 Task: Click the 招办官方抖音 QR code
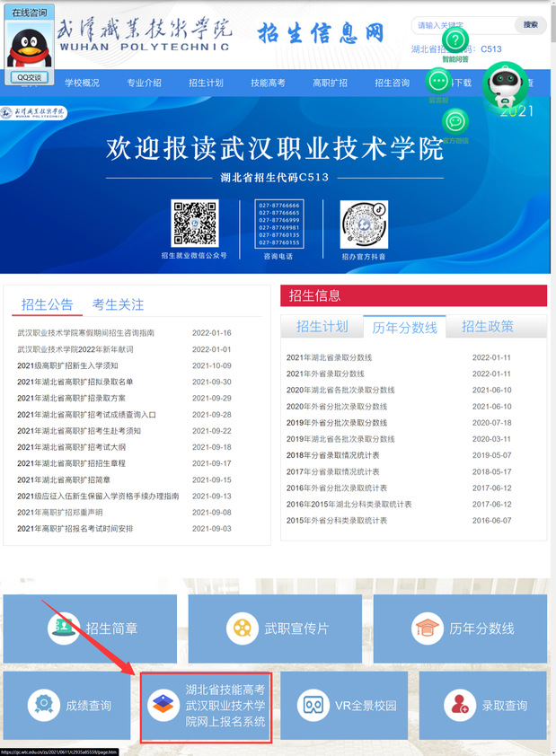(364, 224)
